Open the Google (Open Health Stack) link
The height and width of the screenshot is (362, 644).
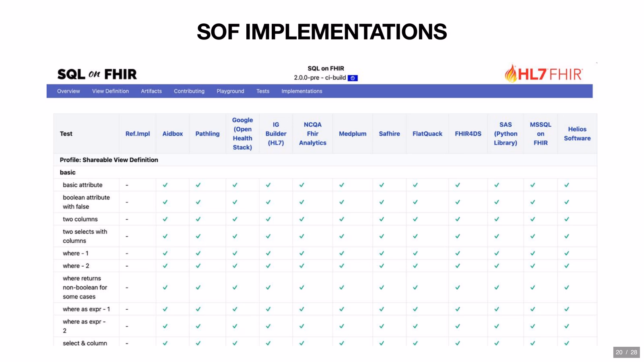pos(242,134)
